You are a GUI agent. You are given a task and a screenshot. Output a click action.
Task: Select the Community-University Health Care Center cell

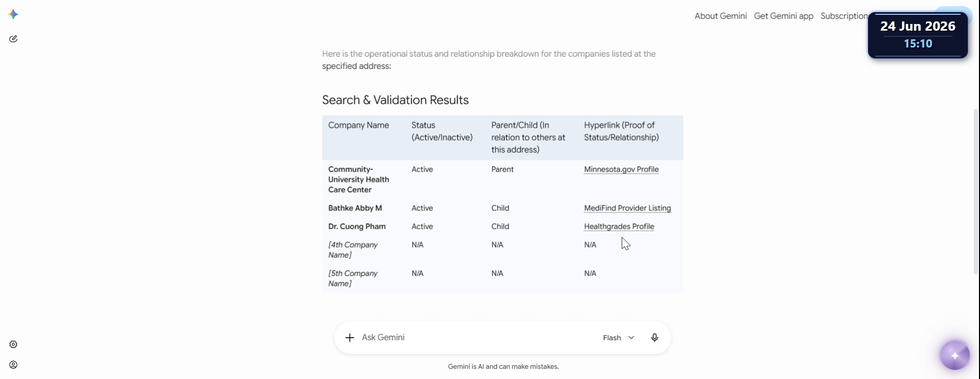coord(358,180)
